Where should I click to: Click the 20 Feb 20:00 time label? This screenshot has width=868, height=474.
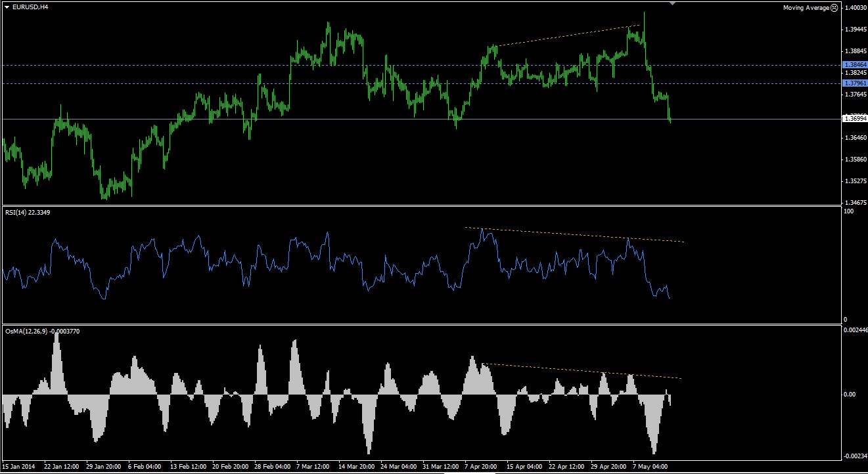pyautogui.click(x=231, y=467)
